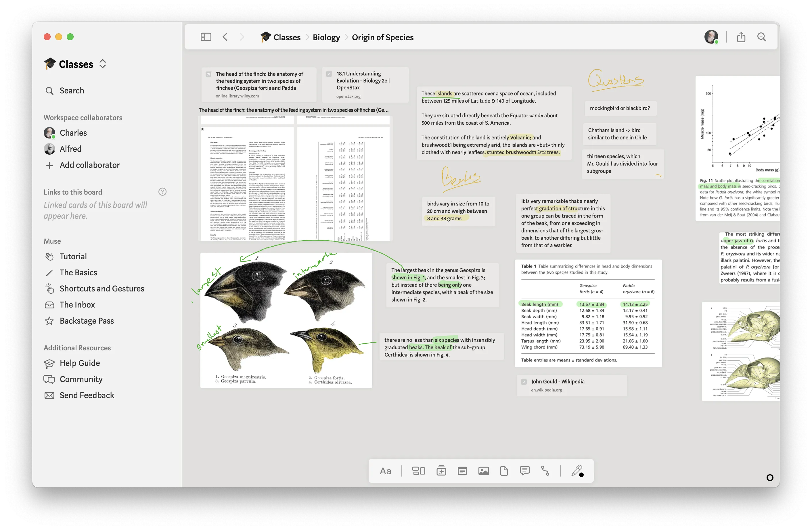Open the Links to this board help icon
Screen dimensions: 812x530
(x=162, y=192)
